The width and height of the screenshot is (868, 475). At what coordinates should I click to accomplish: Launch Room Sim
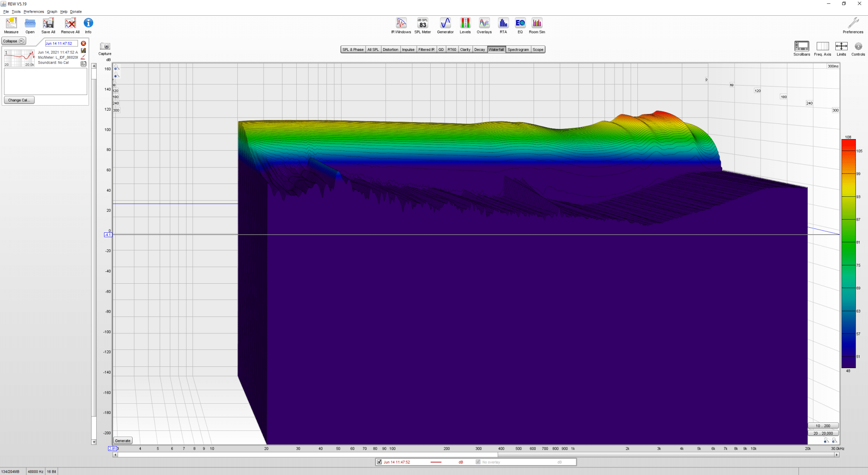coord(537,25)
